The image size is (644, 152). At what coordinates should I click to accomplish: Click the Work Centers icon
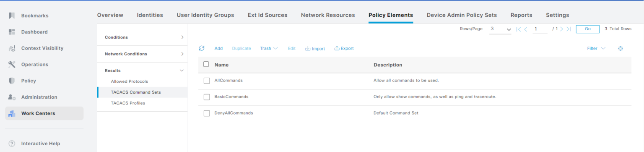[x=12, y=113]
